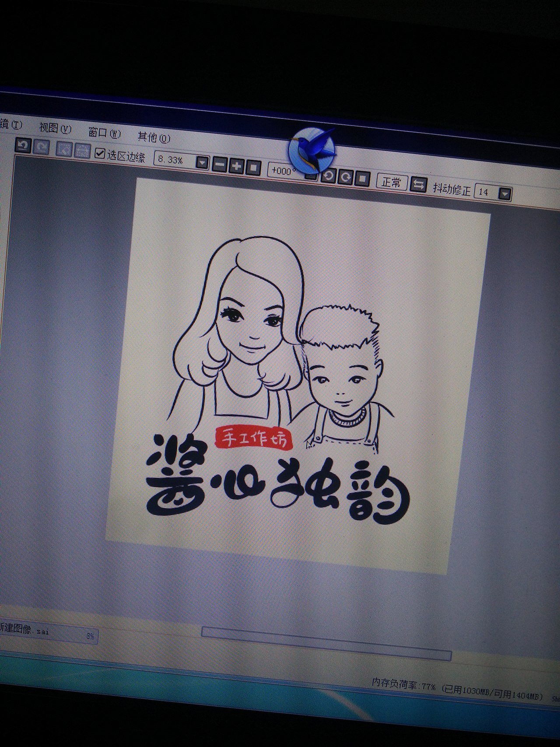
Task: Open the zoom percentage dropdown arrow
Action: [x=202, y=163]
